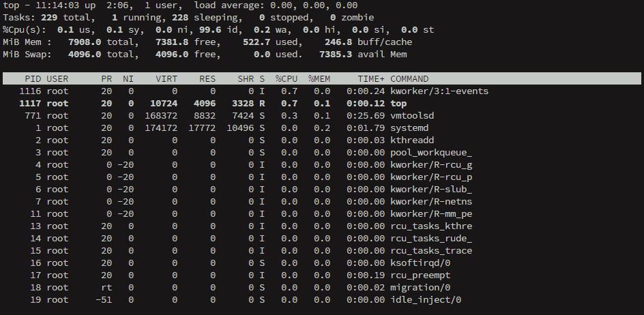Screen dimensions: 644x315
Task: Select the vmtoolsd process name
Action: [x=412, y=116]
